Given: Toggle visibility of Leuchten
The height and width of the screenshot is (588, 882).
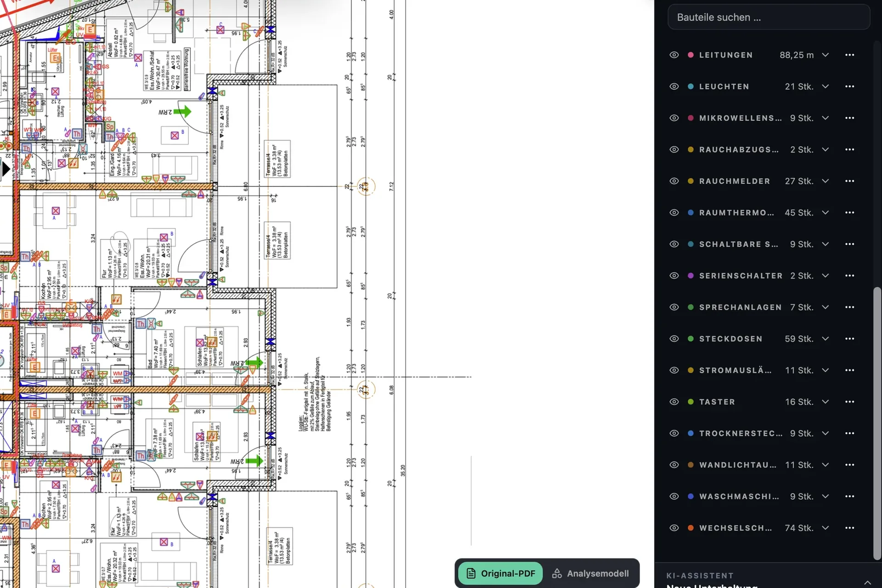Looking at the screenshot, I should tap(674, 86).
